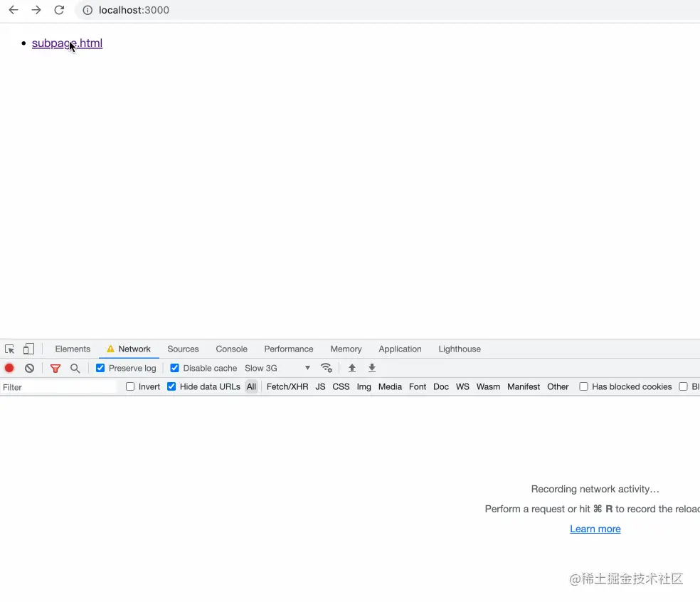Filter by Font requests
This screenshot has width=700, height=602.
[x=418, y=386]
